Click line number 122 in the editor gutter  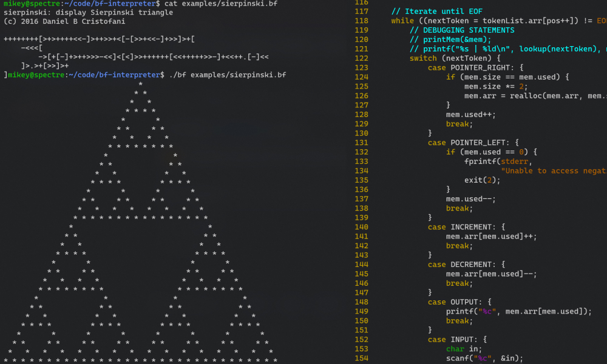click(362, 58)
